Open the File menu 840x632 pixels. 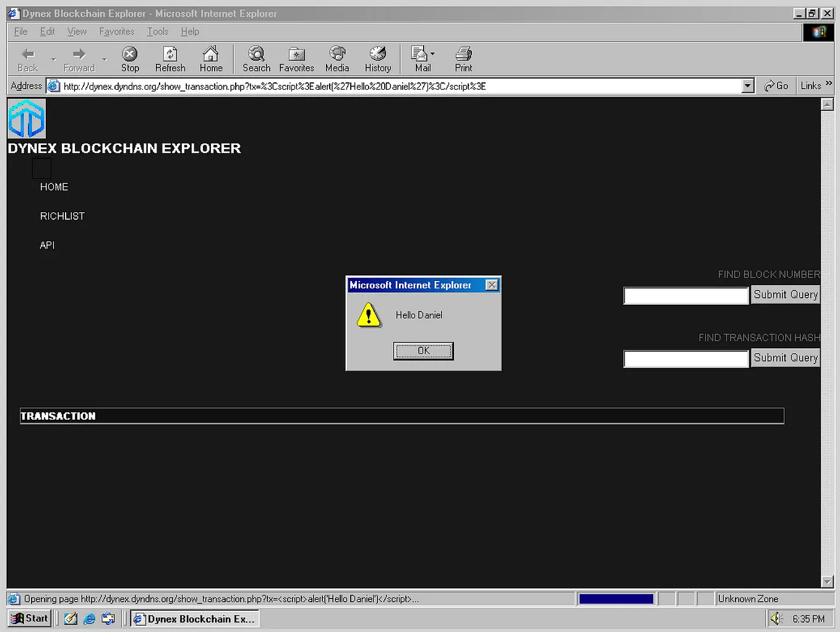pyautogui.click(x=20, y=32)
